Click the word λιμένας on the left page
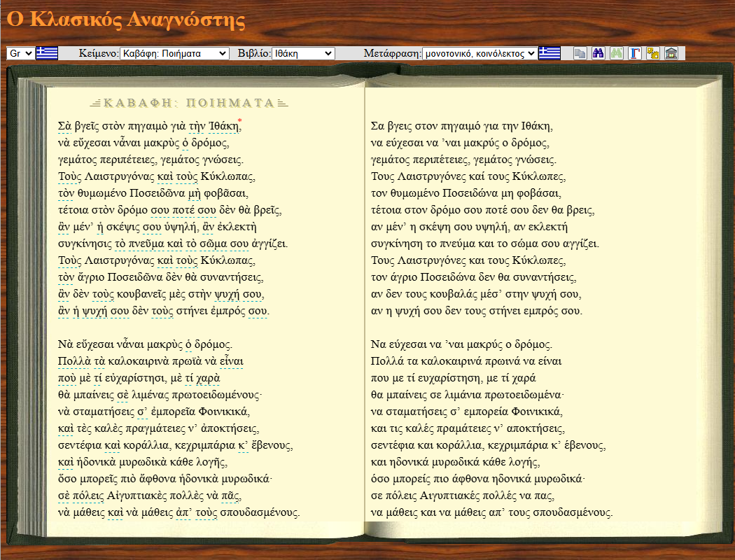This screenshot has height=560, width=735. pyautogui.click(x=150, y=395)
